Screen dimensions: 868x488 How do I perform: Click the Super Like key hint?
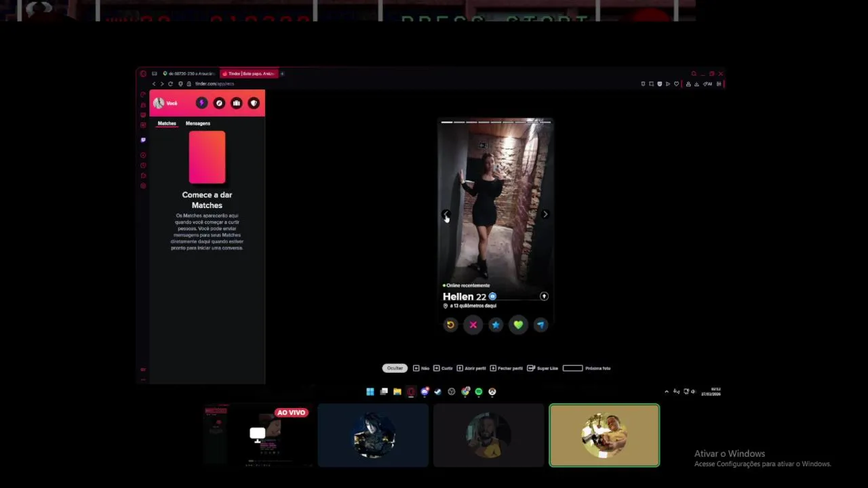click(x=542, y=368)
